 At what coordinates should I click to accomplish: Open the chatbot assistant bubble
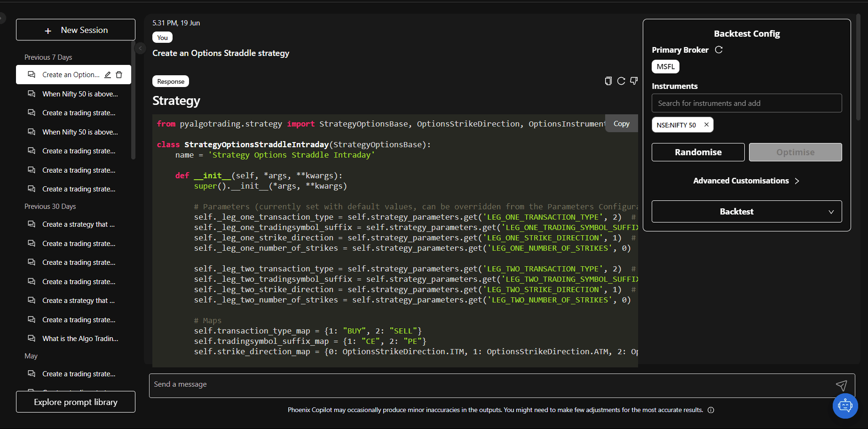pos(845,405)
